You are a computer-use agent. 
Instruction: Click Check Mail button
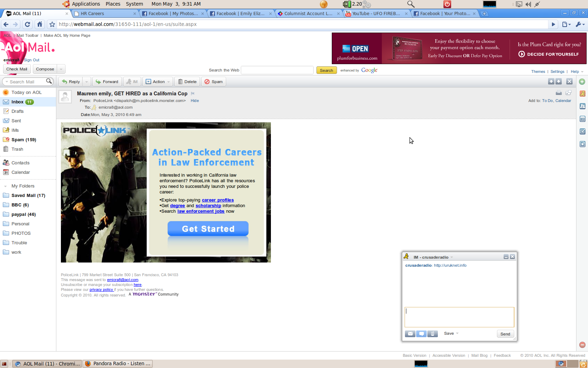tap(17, 69)
